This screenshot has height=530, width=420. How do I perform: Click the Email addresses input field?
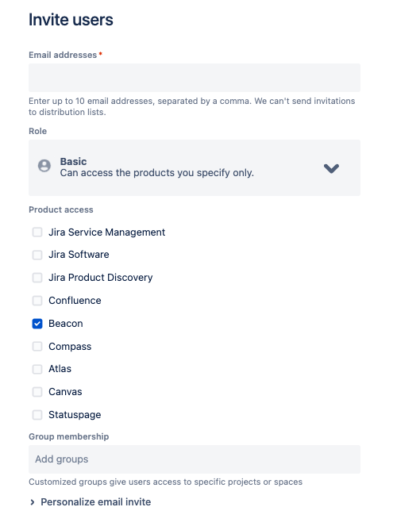coord(195,78)
